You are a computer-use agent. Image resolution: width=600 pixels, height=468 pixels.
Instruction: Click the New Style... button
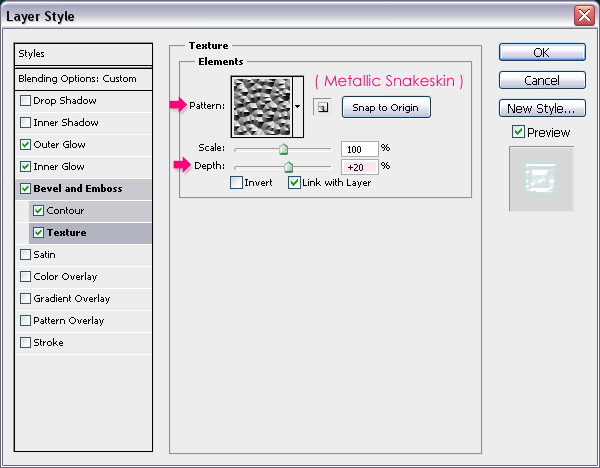pyautogui.click(x=541, y=108)
